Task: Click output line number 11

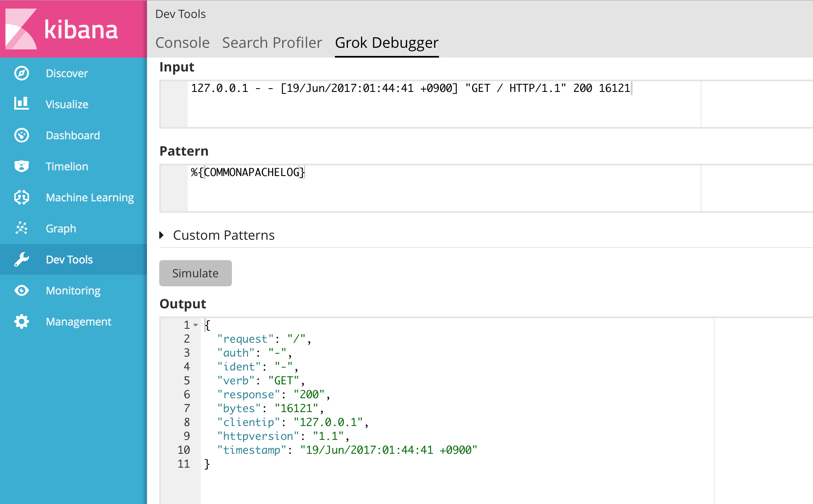Action: (x=184, y=464)
